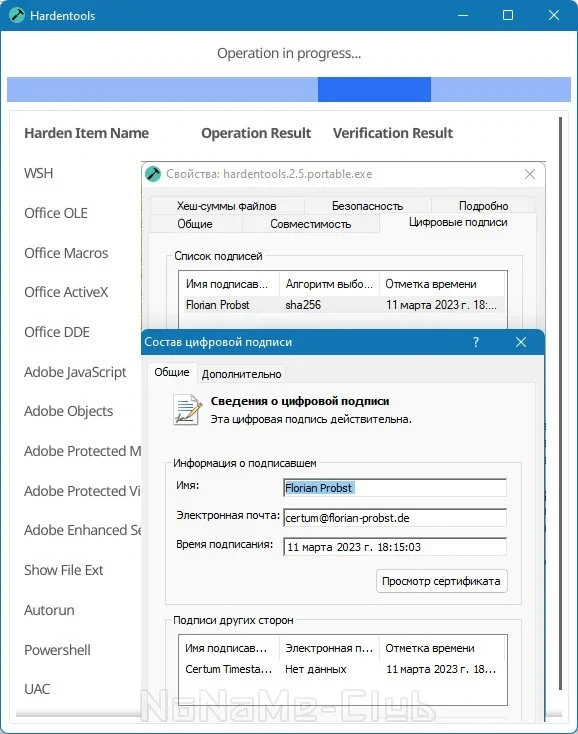
Task: Click the WSH harden item
Action: 38,173
